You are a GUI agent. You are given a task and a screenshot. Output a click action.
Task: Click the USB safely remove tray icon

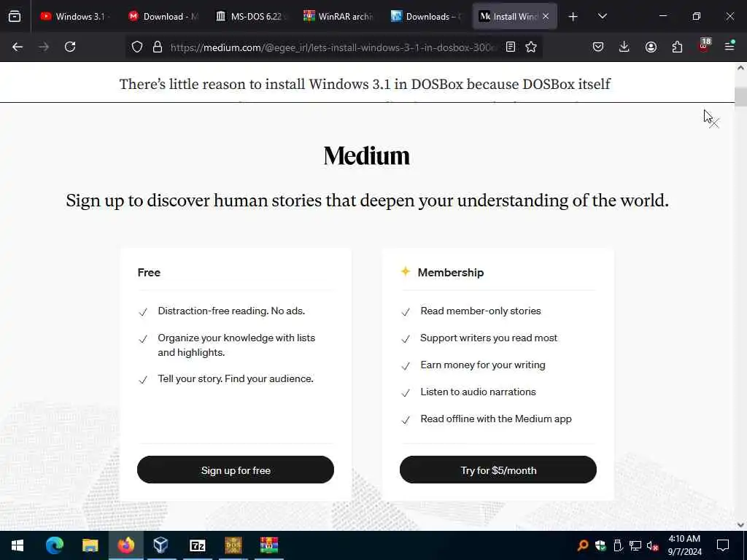[x=618, y=545]
